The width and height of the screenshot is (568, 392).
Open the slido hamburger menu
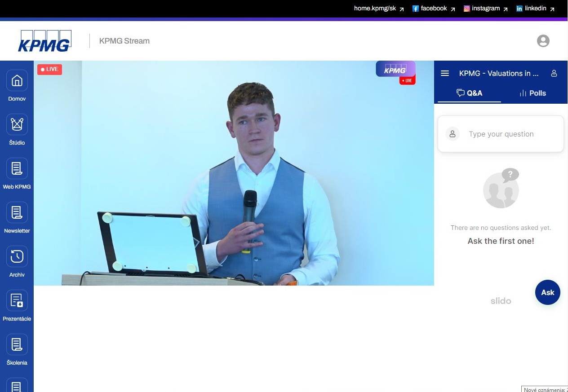point(445,73)
